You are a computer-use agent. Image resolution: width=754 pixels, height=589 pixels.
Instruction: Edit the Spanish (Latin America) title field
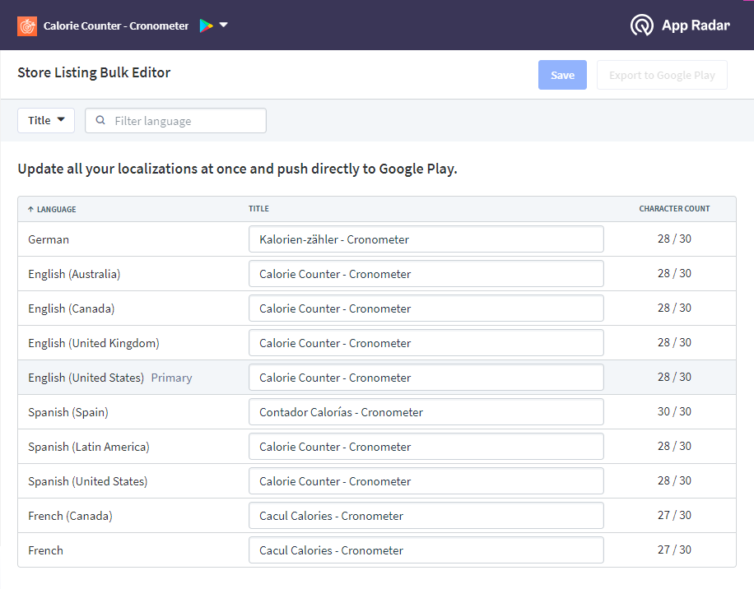pyautogui.click(x=426, y=447)
